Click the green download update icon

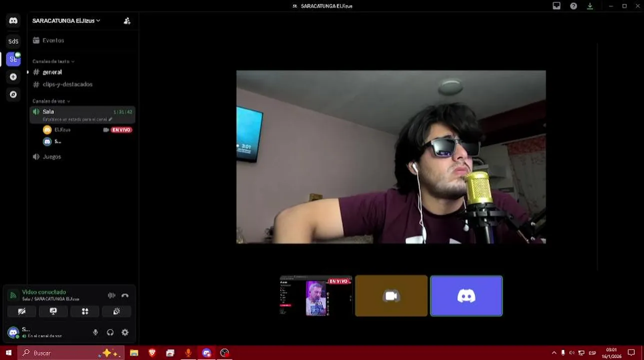(590, 6)
